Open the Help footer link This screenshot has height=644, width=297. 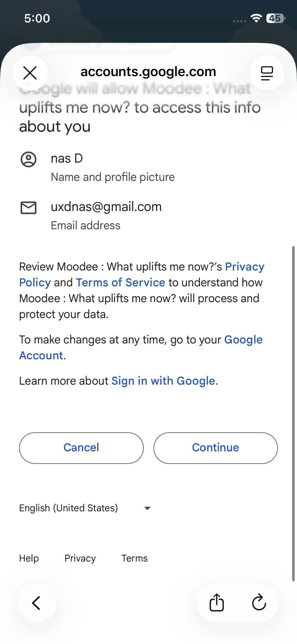pyautogui.click(x=29, y=558)
